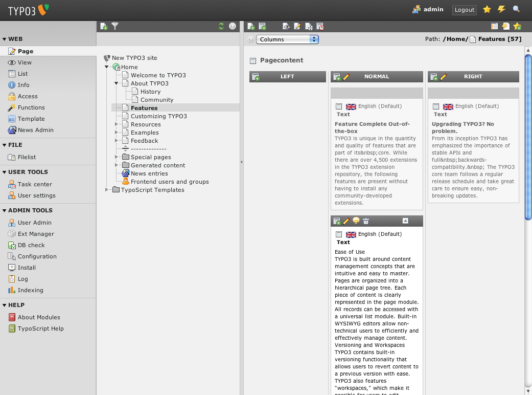Click the Logout button
Screen dimensions: 532x395
(x=464, y=10)
